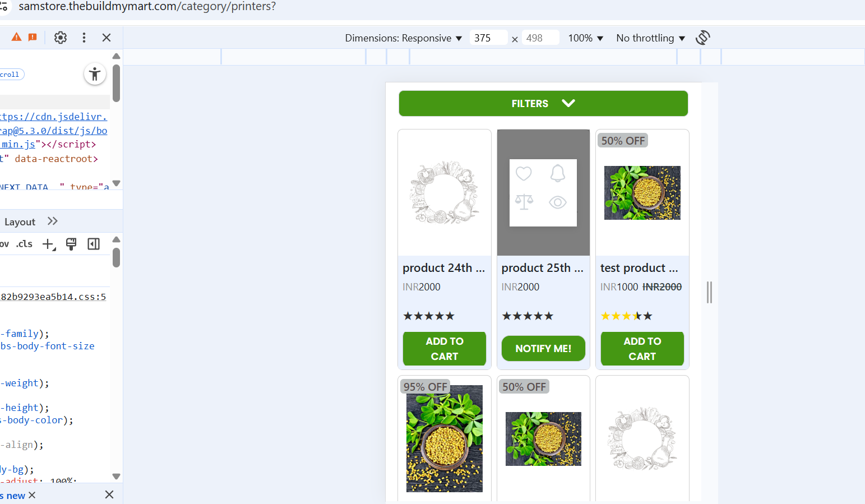
Task: Click the struck-through INR2000 price
Action: 662,287
